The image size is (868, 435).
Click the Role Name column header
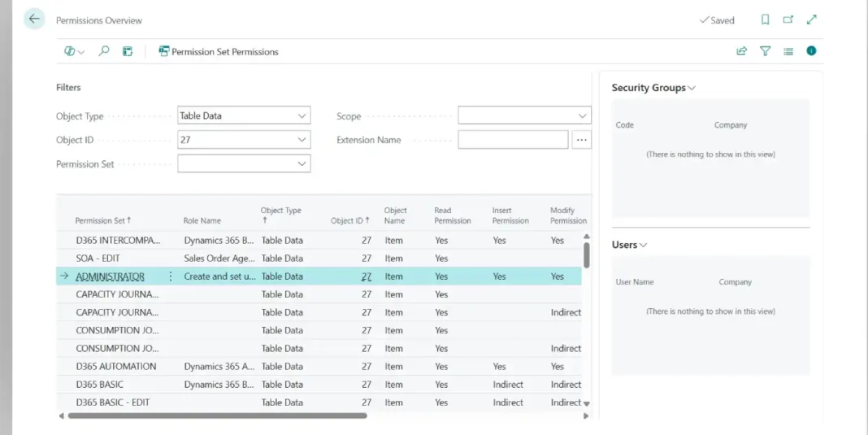(202, 220)
